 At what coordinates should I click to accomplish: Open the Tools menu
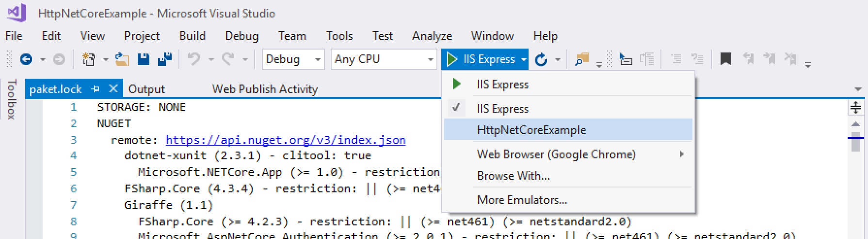click(x=339, y=36)
